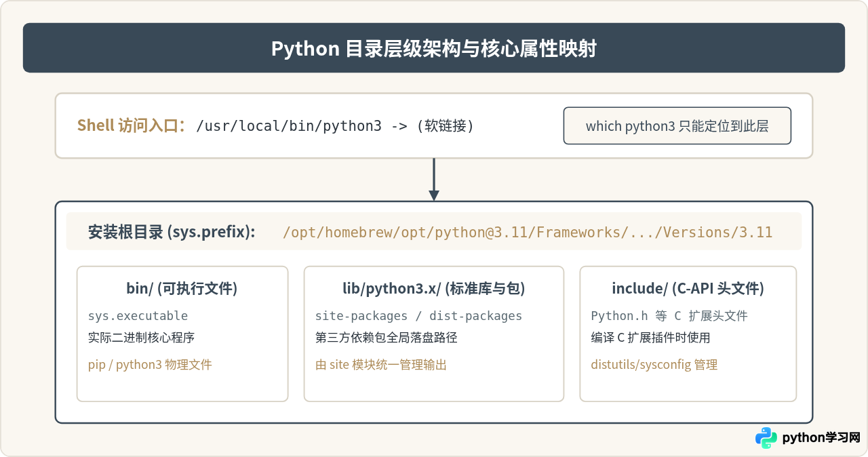Click the 'which python3 只能定位到此层' box
The width and height of the screenshot is (868, 457).
[677, 125]
